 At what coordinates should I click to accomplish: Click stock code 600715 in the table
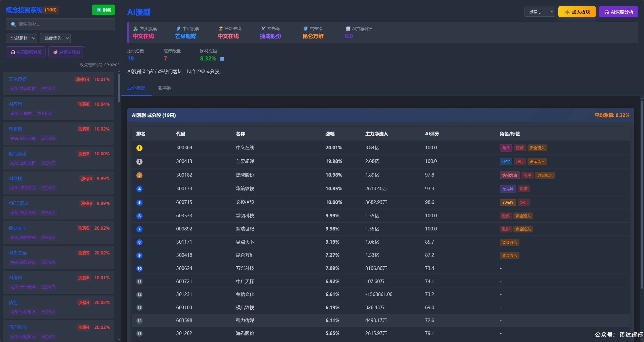tap(184, 202)
